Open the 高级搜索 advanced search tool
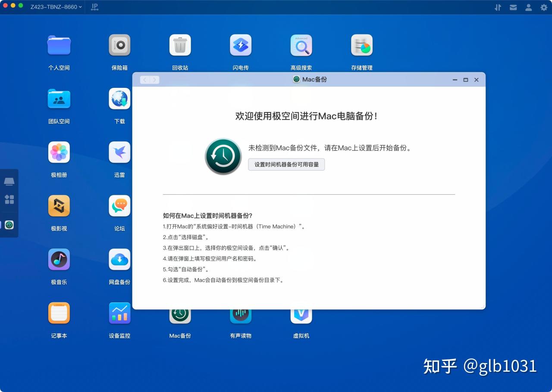The height and width of the screenshot is (392, 552). (x=301, y=45)
